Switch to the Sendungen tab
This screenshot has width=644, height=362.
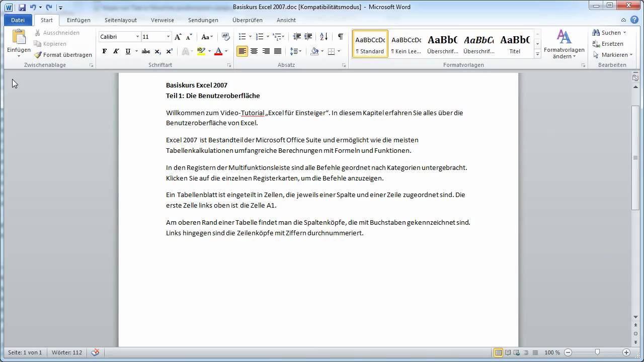(x=203, y=20)
